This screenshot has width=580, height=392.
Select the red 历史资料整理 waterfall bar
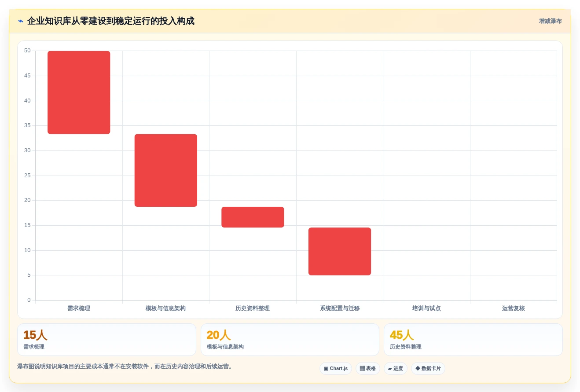(x=253, y=217)
